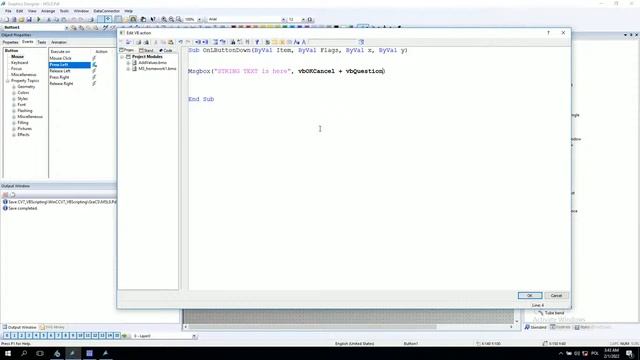Click the Runtime play icon in the main toolbar
640x360 pixels.
click(x=39, y=20)
